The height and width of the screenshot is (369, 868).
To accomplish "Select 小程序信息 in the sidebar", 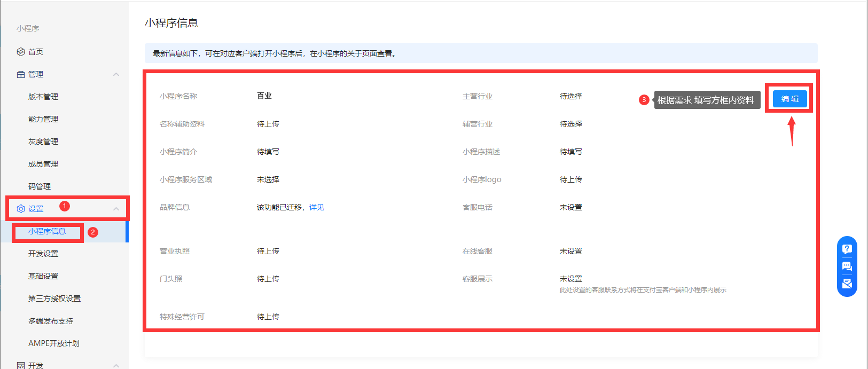I will coord(47,231).
